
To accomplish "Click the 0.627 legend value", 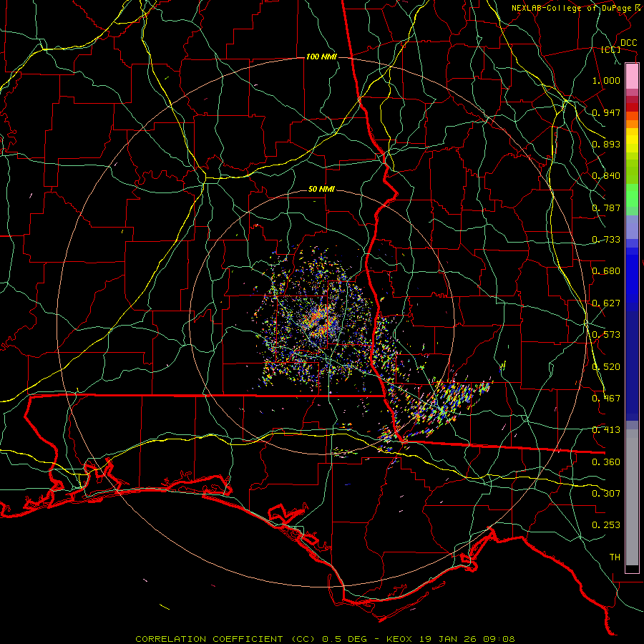I will (x=606, y=303).
